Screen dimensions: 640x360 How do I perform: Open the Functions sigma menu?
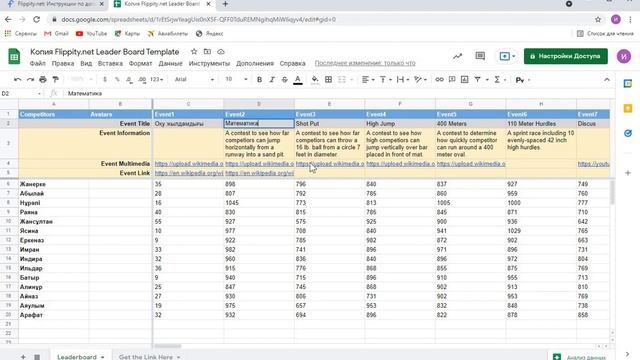[497, 80]
